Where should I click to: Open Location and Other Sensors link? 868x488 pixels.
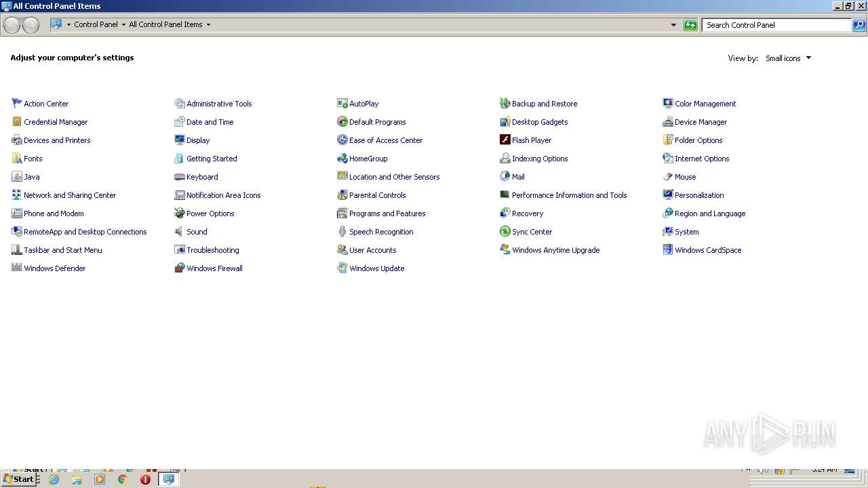(x=394, y=177)
